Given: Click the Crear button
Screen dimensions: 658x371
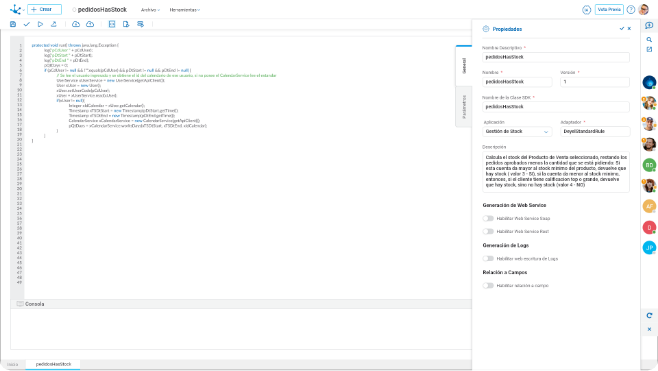Looking at the screenshot, I should tap(44, 9).
